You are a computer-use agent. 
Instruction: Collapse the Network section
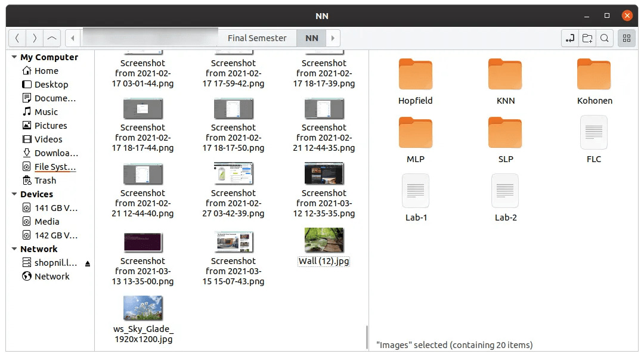15,249
